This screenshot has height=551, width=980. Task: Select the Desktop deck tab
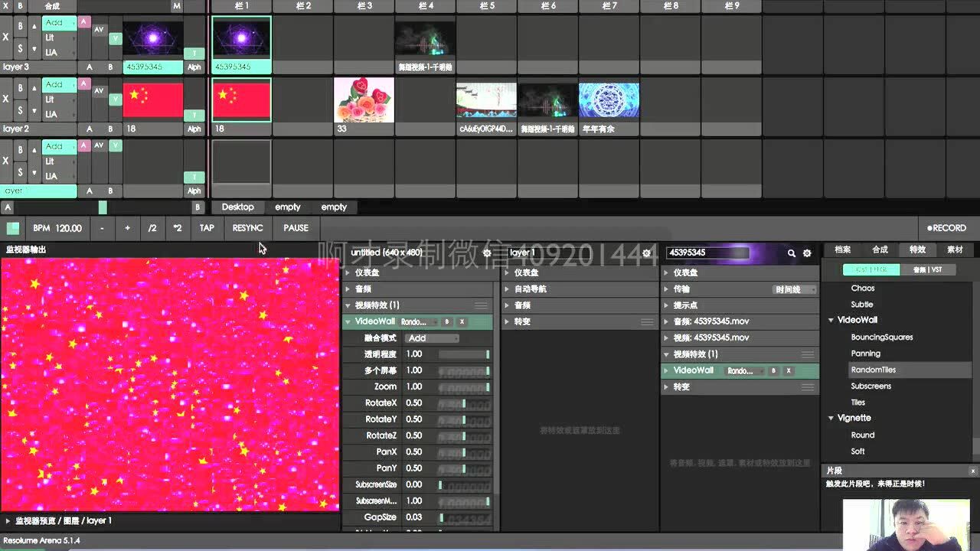(x=237, y=207)
